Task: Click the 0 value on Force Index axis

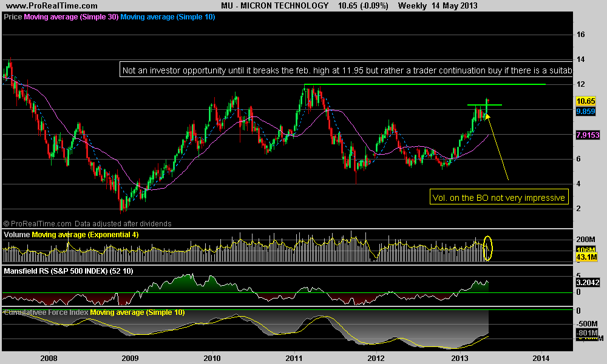Action: 578,311
